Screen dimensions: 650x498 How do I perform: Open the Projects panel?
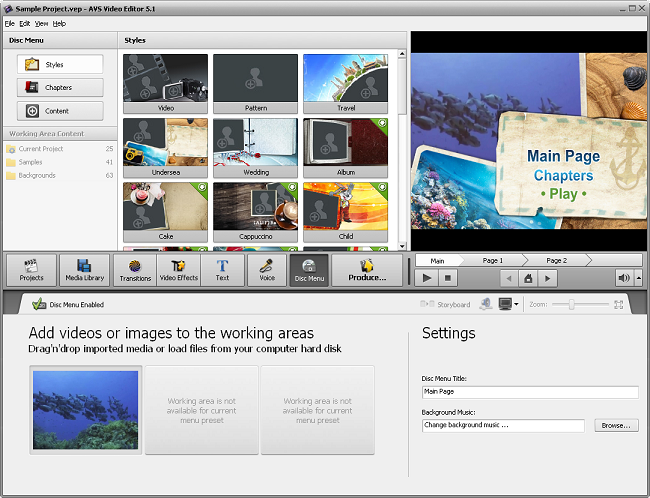(32, 270)
